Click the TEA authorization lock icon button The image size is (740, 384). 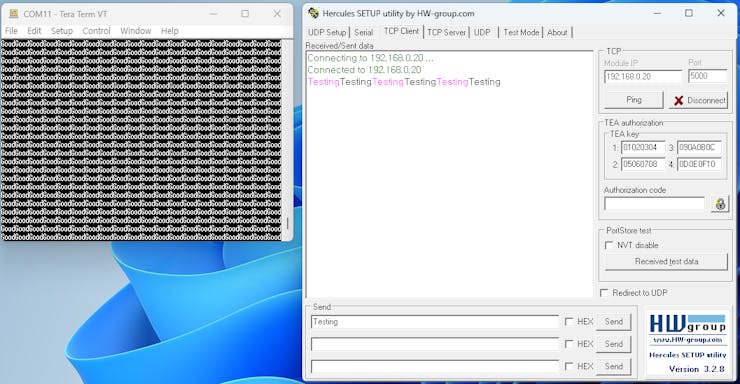(720, 204)
